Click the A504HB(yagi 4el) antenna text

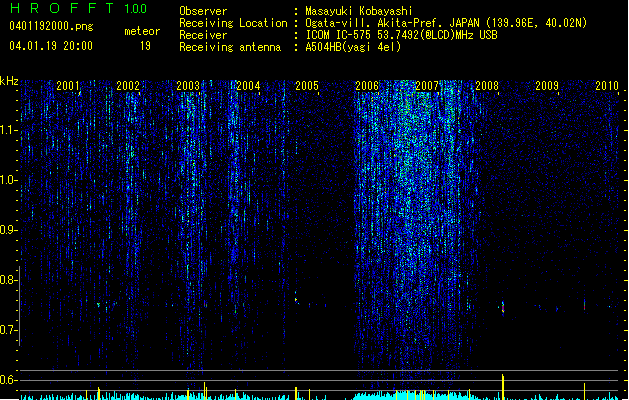point(353,47)
